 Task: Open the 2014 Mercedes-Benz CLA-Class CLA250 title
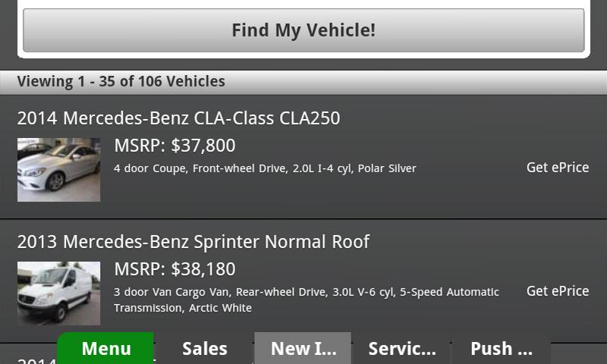coord(178,118)
